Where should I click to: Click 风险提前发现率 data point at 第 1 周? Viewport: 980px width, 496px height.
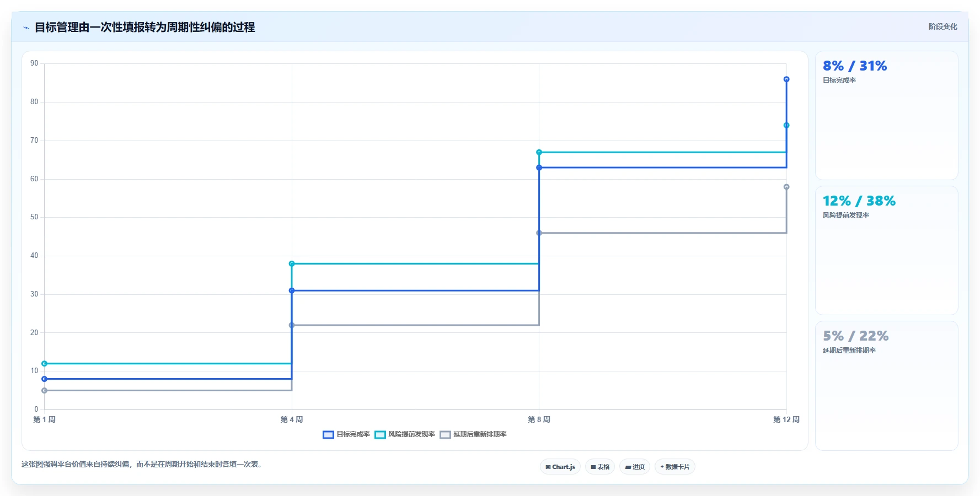pyautogui.click(x=45, y=364)
